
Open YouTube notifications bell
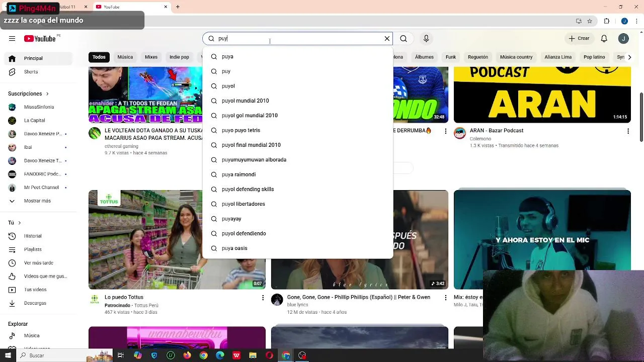coord(604,39)
